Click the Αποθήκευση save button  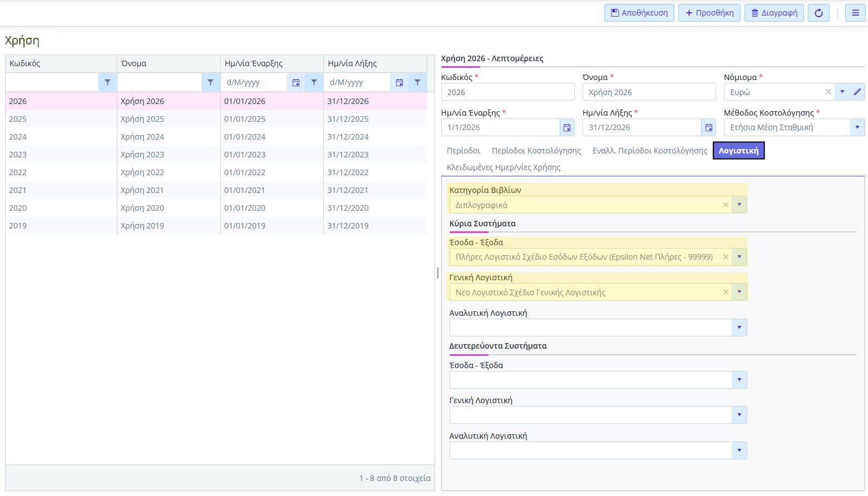coord(639,13)
